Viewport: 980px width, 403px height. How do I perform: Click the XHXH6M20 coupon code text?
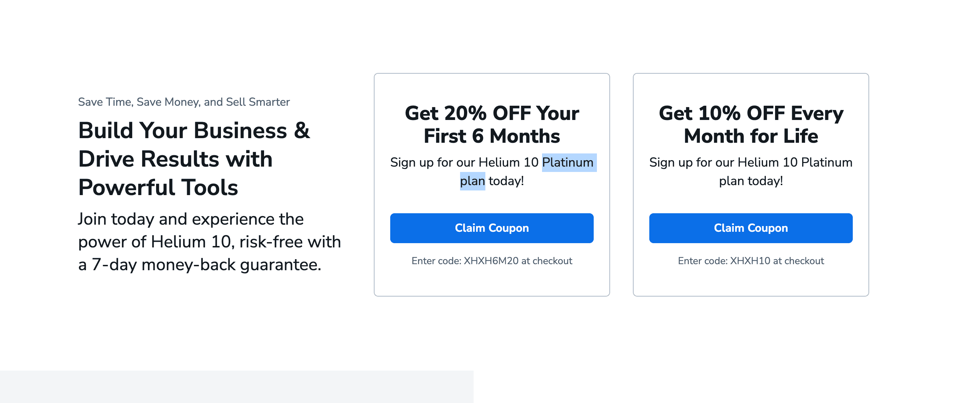pos(491,261)
